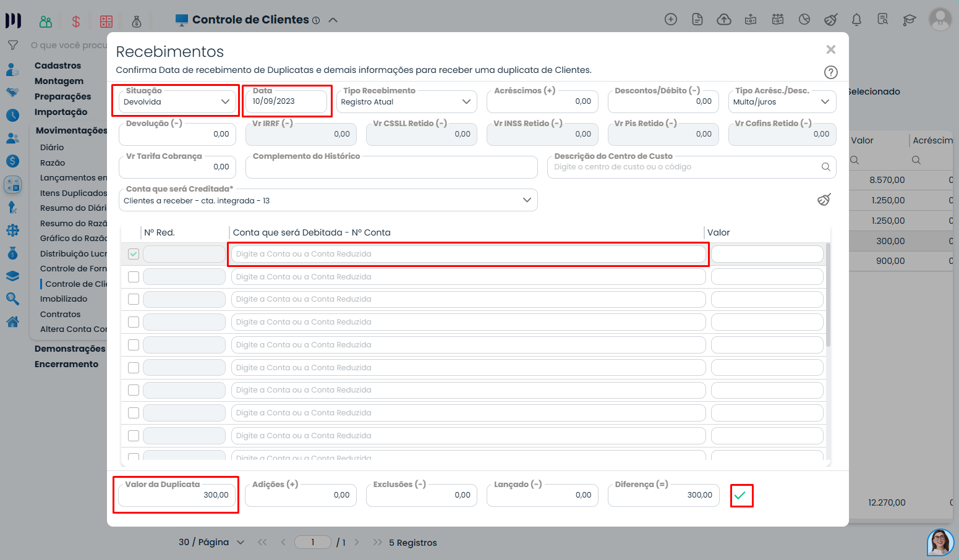Click the cloud upload icon
This screenshot has height=560, width=959.
point(724,20)
